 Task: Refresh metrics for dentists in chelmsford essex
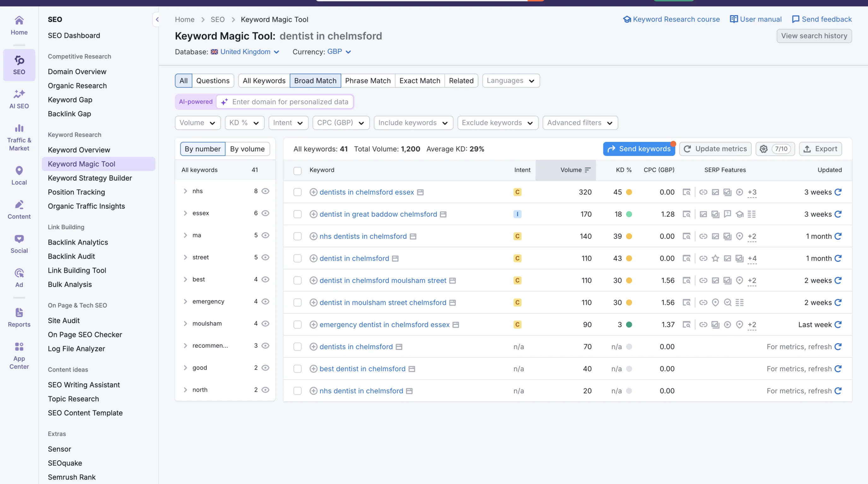(838, 192)
